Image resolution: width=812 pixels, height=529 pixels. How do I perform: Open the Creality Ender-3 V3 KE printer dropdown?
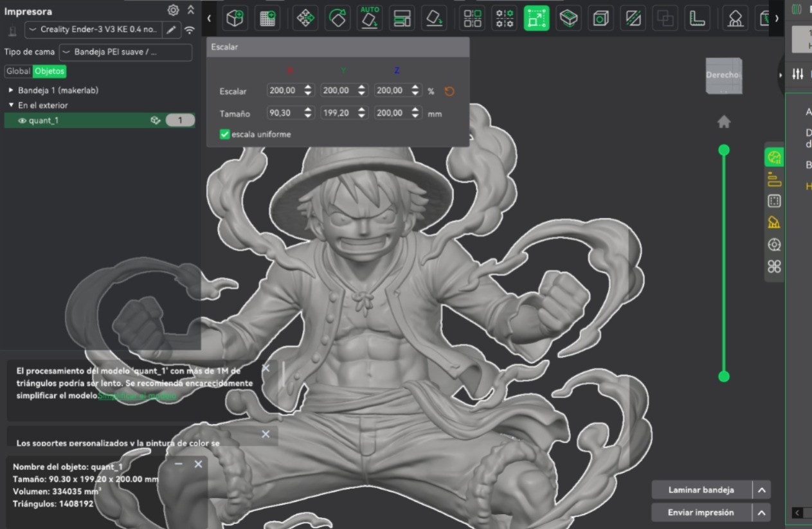[x=94, y=30]
